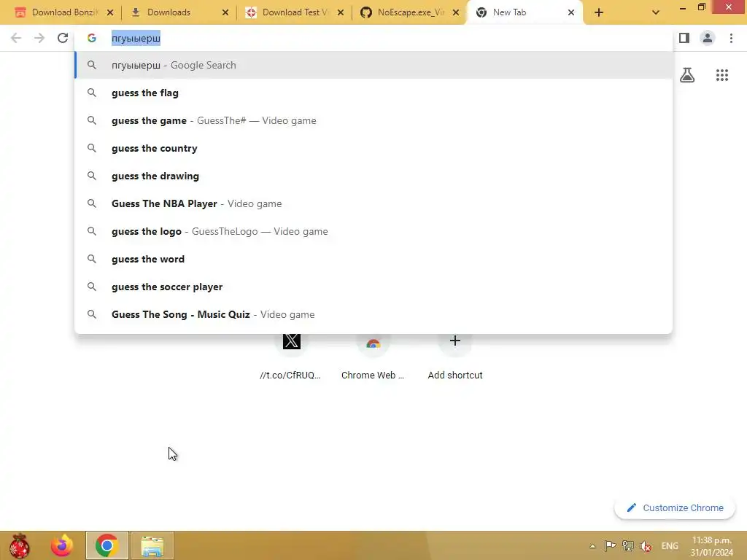
Task: Close the NoEscape.exe GitHub tab
Action: coord(456,12)
